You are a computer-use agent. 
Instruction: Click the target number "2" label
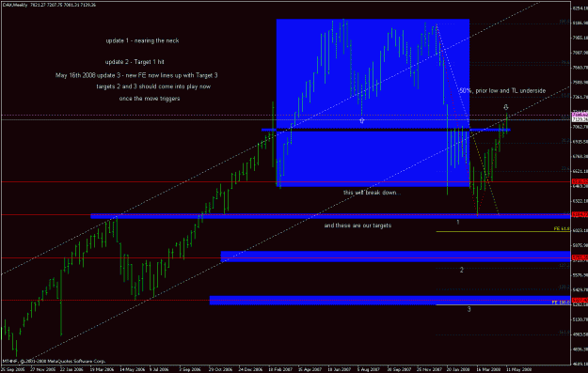pyautogui.click(x=462, y=270)
